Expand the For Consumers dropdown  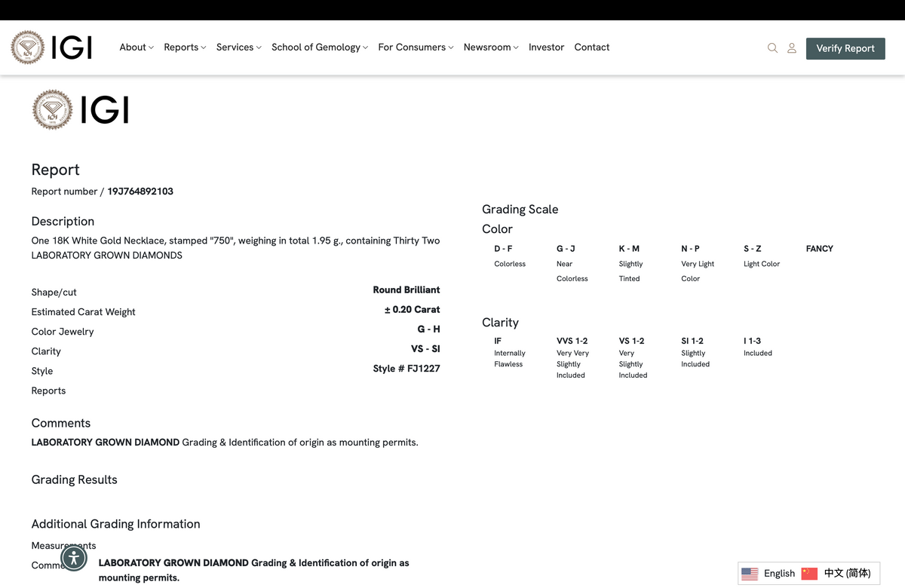click(x=416, y=47)
